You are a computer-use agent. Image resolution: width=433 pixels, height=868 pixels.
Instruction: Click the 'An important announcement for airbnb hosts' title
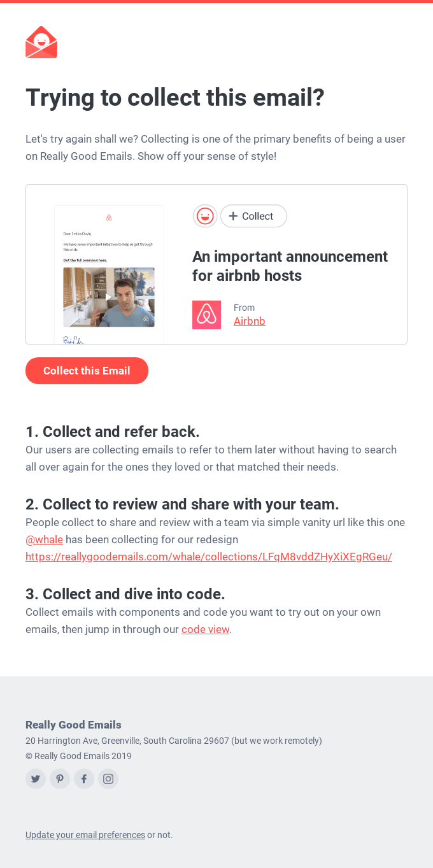[x=290, y=266]
